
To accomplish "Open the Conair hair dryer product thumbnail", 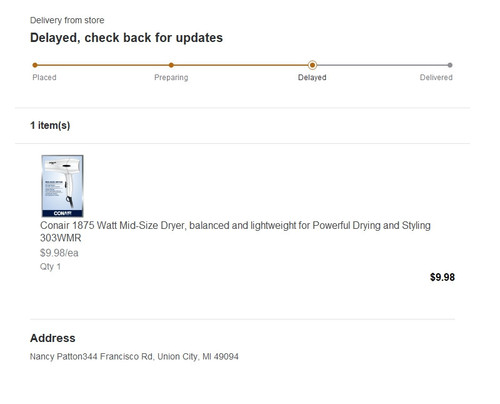I will pos(62,186).
